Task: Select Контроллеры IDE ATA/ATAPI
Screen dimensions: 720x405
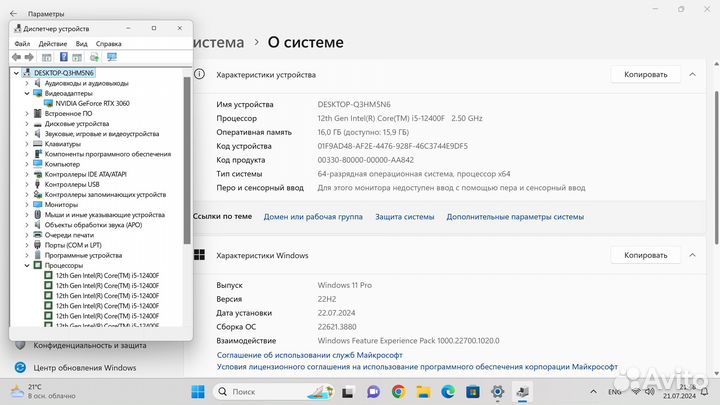Action: (x=85, y=174)
